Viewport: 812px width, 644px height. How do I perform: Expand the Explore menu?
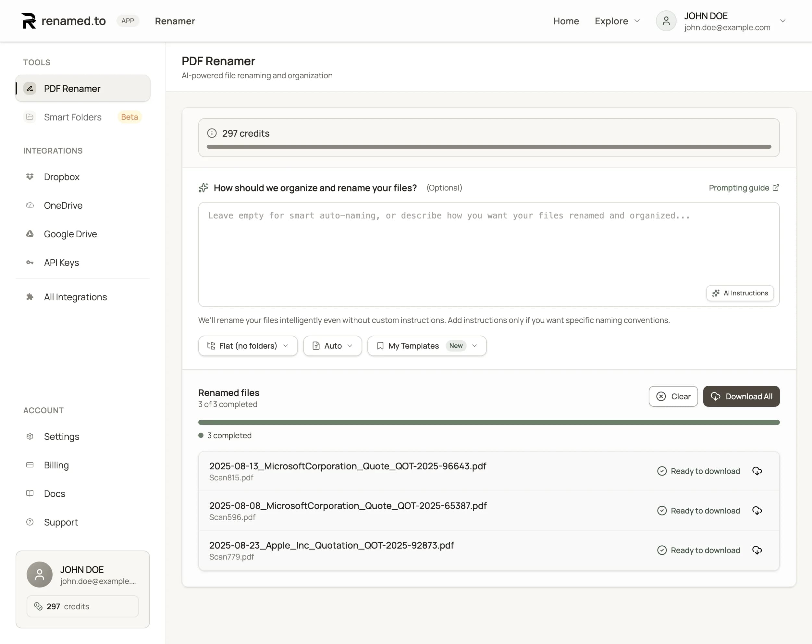pos(617,21)
